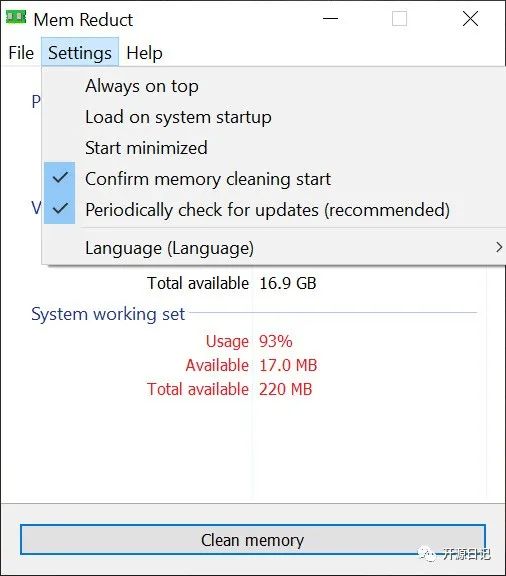Expand the Language submenu arrow
506x576 pixels.
click(498, 247)
